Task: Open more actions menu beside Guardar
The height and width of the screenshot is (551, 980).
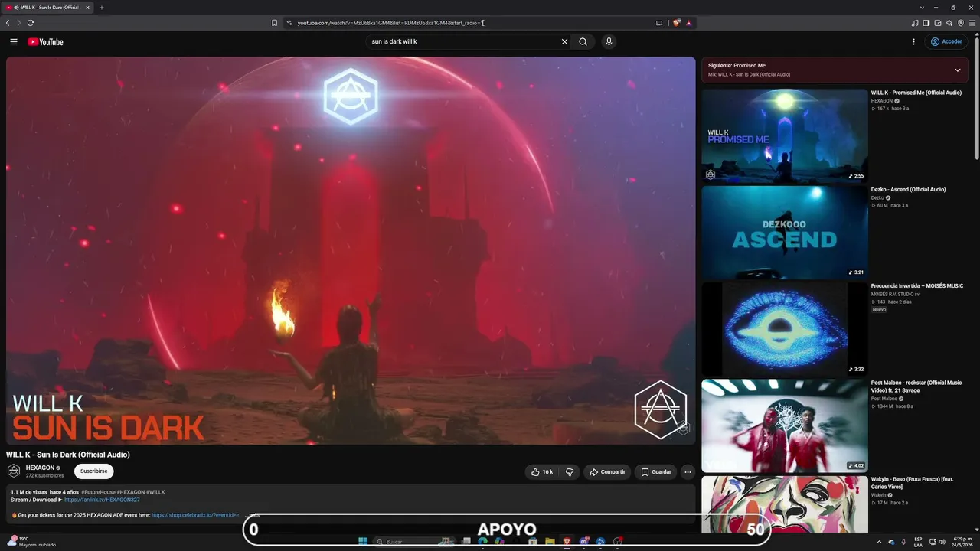Action: point(688,472)
